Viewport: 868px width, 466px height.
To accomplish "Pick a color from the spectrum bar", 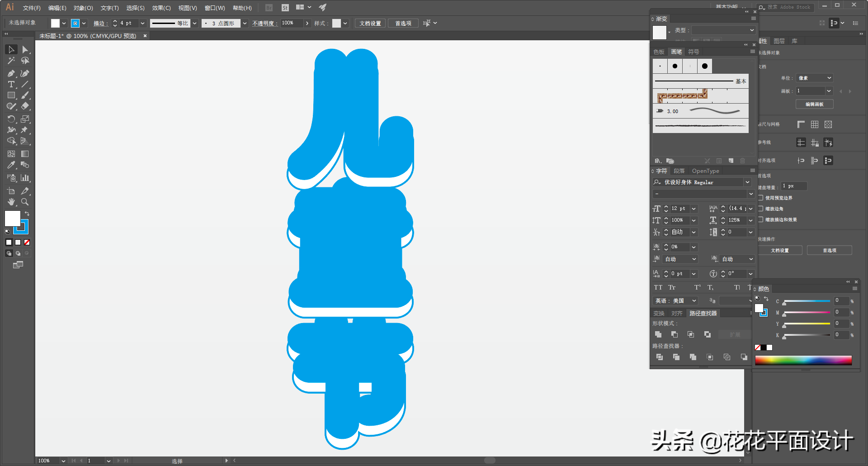I will (x=803, y=360).
